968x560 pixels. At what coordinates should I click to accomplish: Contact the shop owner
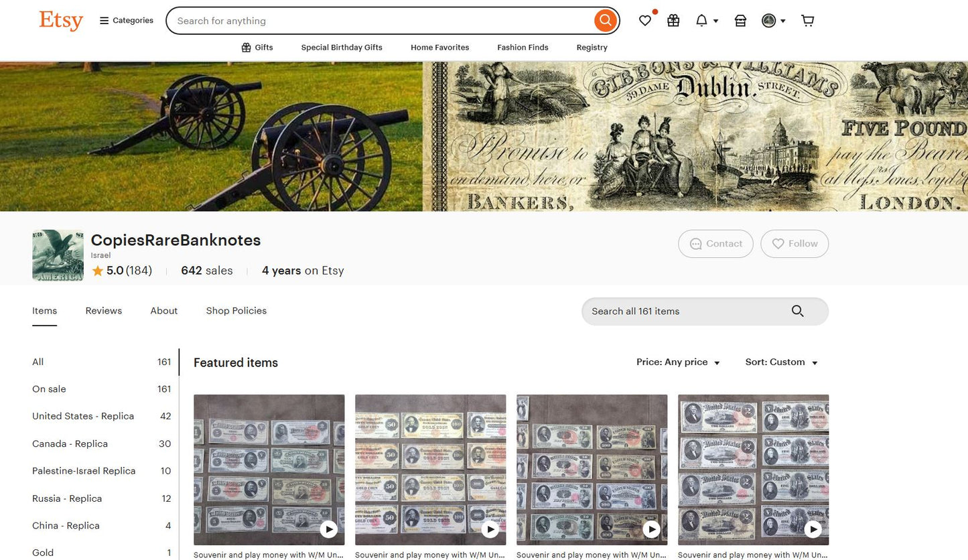pos(715,244)
